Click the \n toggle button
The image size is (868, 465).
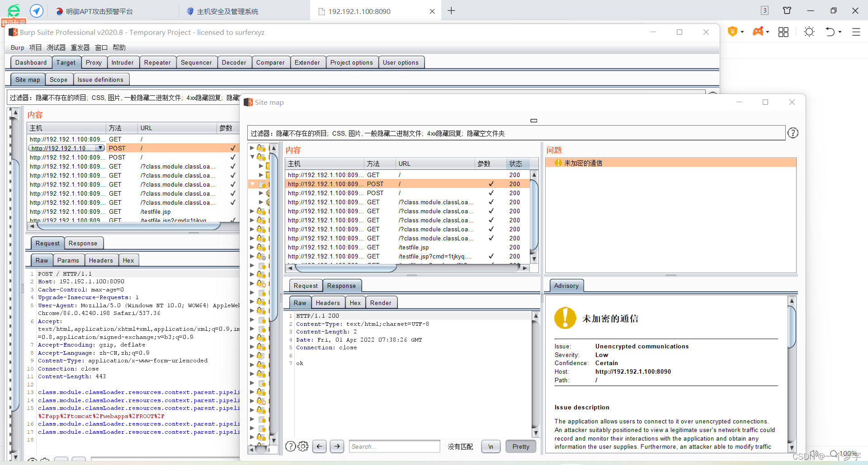pos(491,446)
